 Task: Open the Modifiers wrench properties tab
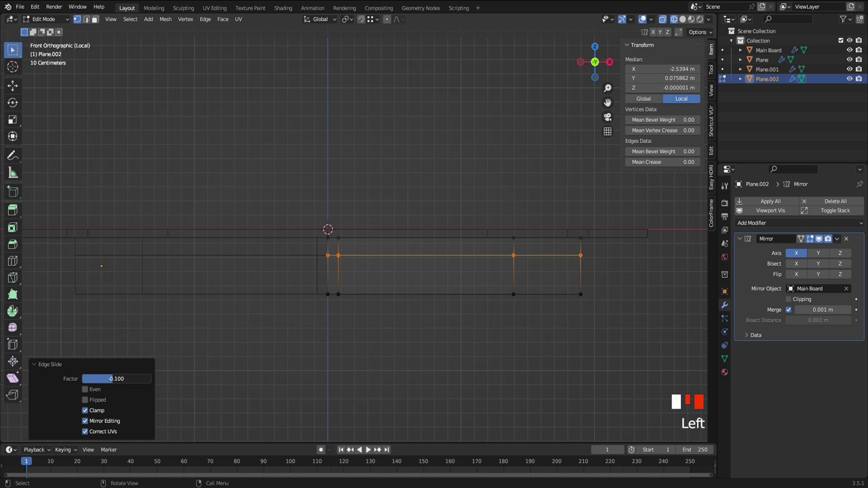click(x=724, y=305)
